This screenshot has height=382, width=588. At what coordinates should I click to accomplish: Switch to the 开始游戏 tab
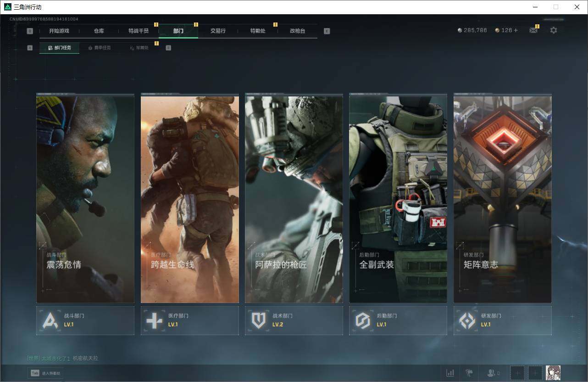coord(59,31)
